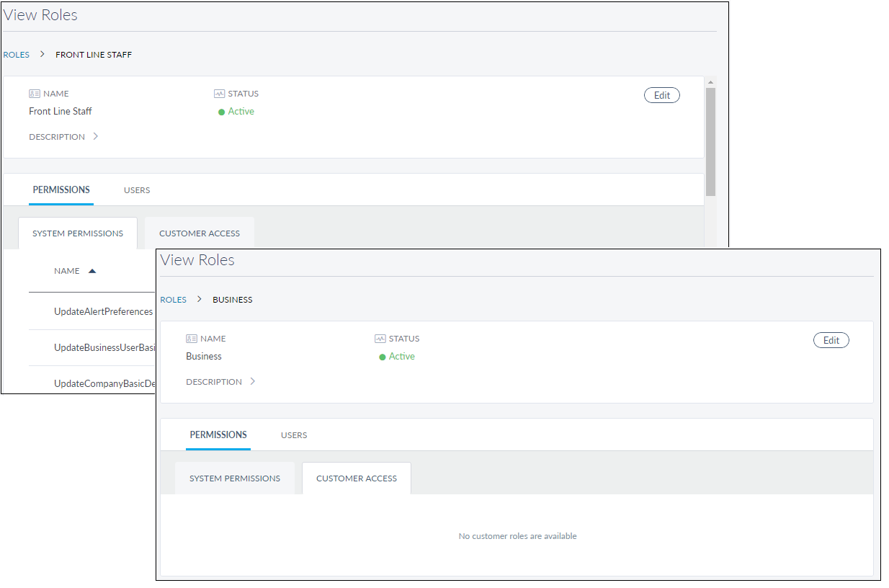This screenshot has width=889, height=588.
Task: Go back via ROLES breadcrumb above Business
Action: 174,300
